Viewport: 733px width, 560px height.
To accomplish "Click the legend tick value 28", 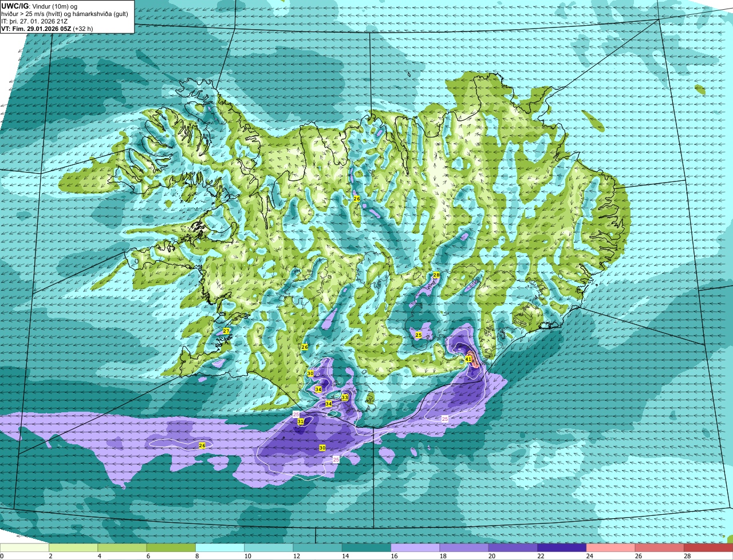I will point(686,556).
